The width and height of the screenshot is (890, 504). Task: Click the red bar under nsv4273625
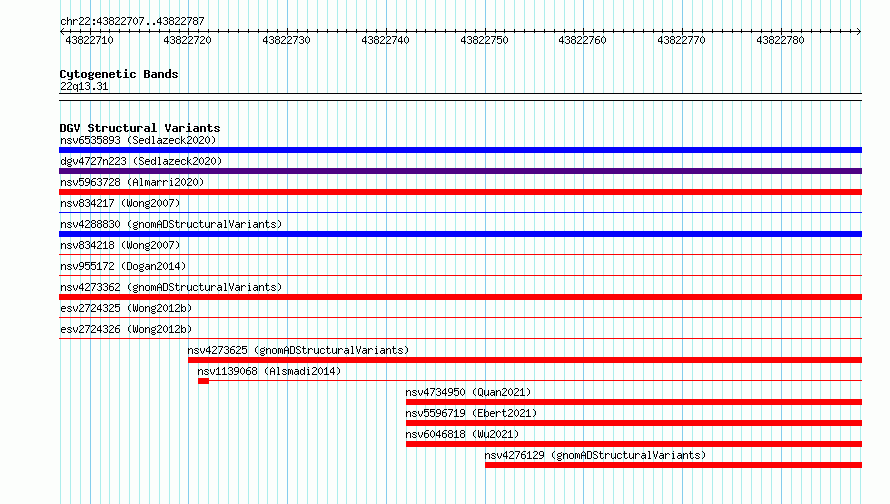coord(525,360)
